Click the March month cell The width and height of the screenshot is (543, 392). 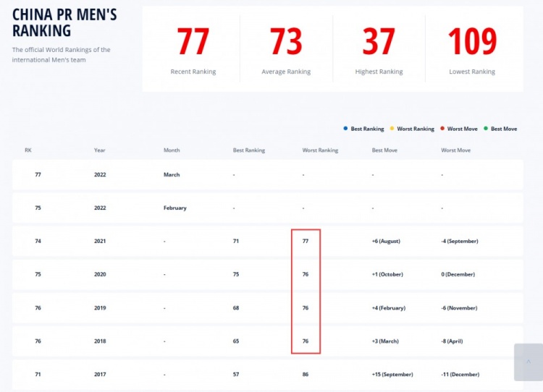point(172,175)
